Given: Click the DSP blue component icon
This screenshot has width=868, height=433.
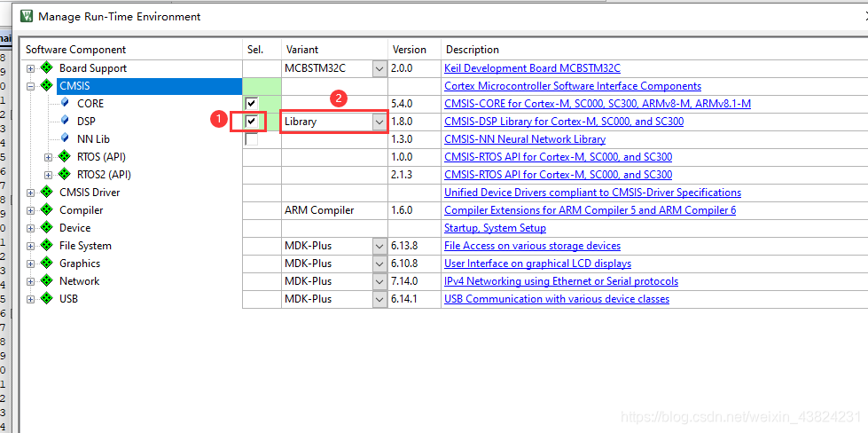Looking at the screenshot, I should (66, 121).
